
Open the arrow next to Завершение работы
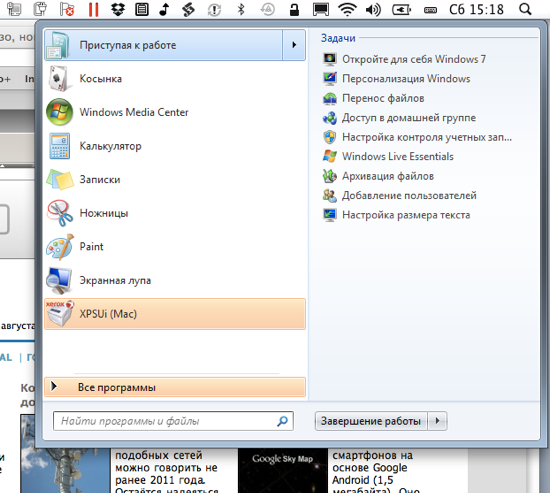point(437,421)
